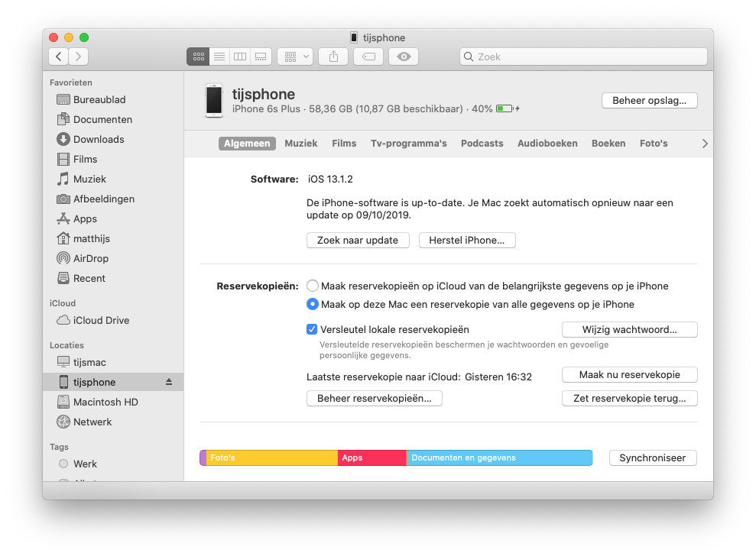The width and height of the screenshot is (756, 556).
Task: Open AirDrop in the sidebar
Action: [x=90, y=258]
